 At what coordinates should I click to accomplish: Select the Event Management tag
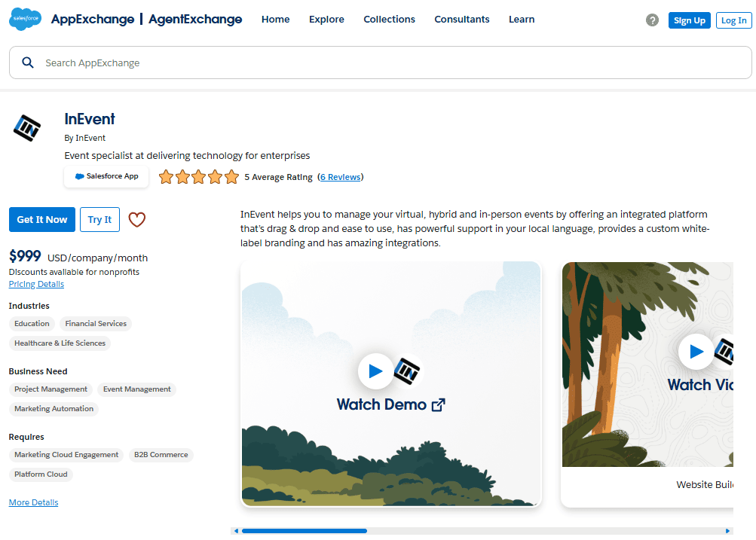(137, 389)
